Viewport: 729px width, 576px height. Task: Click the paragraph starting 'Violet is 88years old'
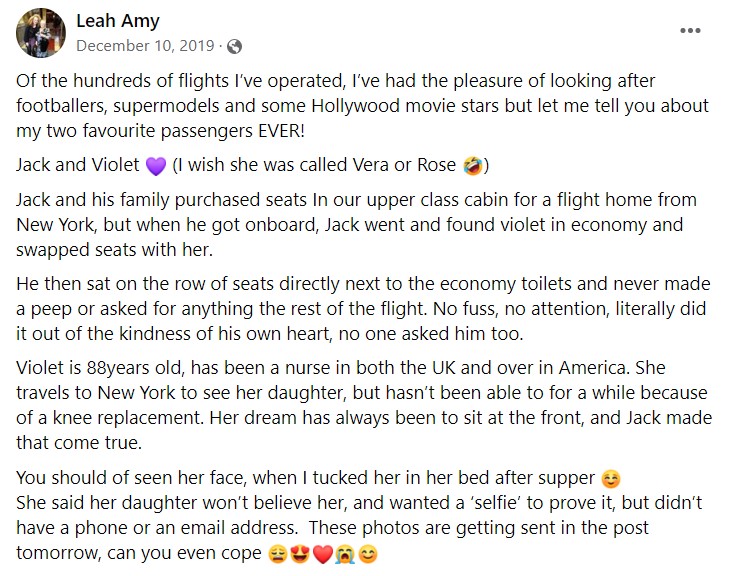click(x=364, y=405)
